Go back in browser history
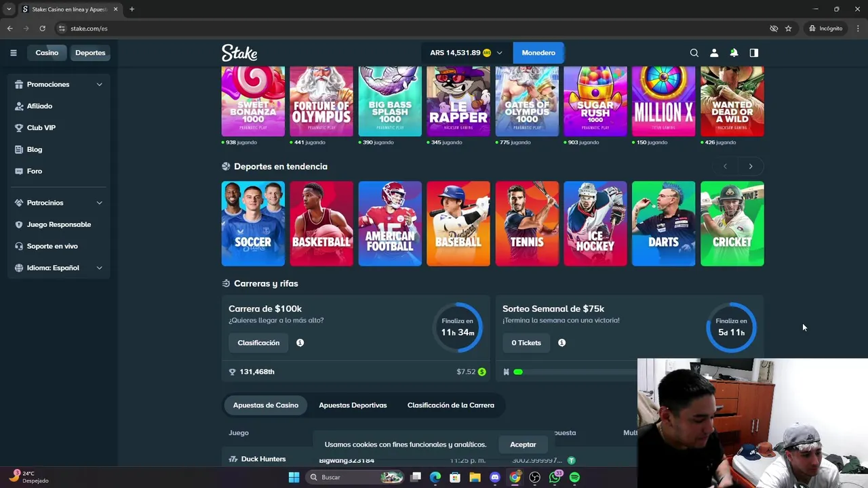 point(9,28)
